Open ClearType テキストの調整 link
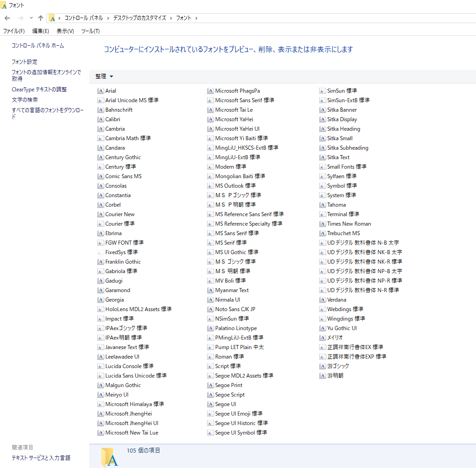The image size is (476, 468). click(x=39, y=89)
